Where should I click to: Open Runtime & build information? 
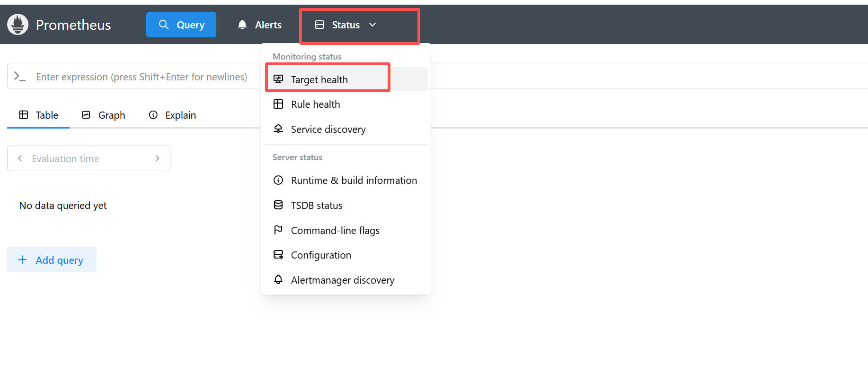(346, 180)
